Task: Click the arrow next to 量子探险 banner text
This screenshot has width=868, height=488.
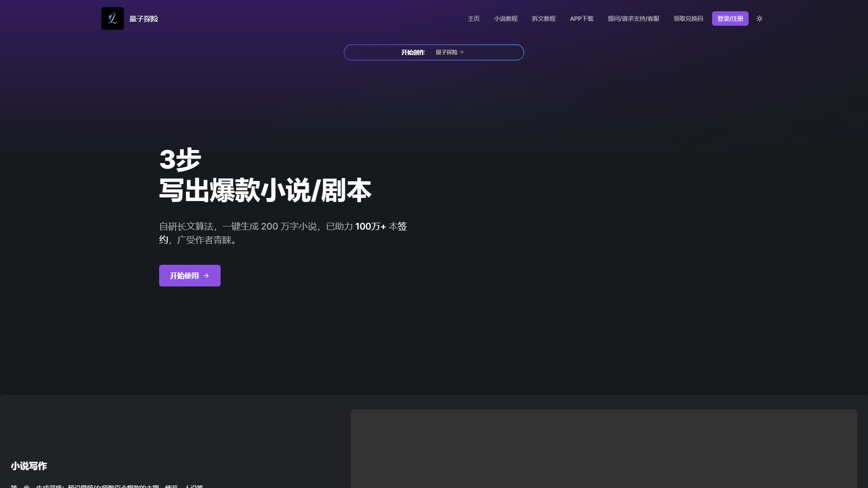Action: point(462,52)
